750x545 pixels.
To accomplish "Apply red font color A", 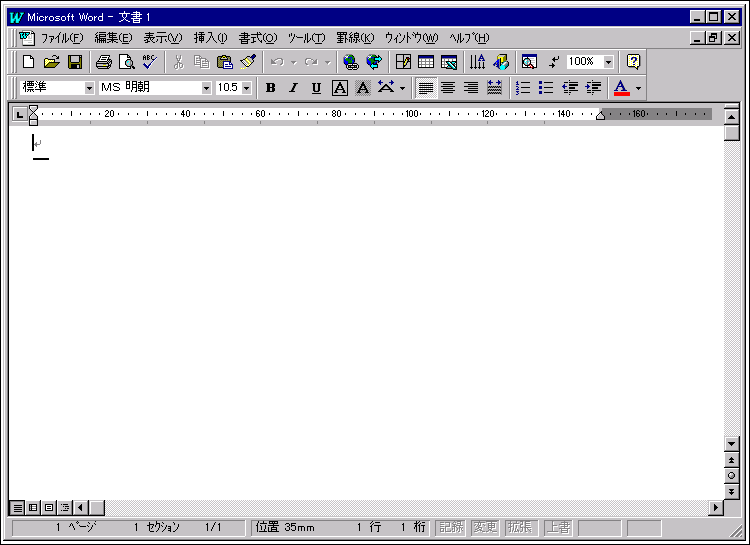I will coord(621,88).
